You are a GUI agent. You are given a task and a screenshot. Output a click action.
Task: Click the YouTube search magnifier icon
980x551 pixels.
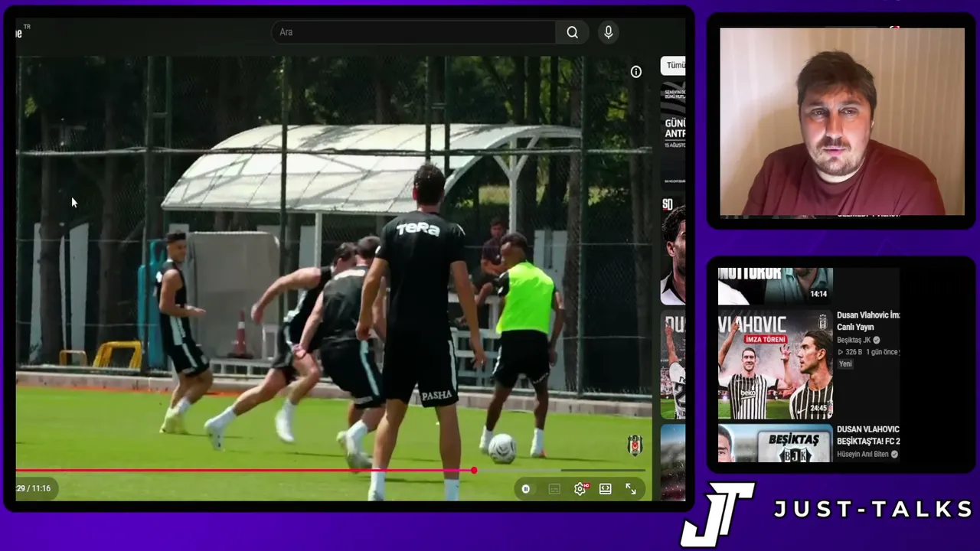[572, 32]
